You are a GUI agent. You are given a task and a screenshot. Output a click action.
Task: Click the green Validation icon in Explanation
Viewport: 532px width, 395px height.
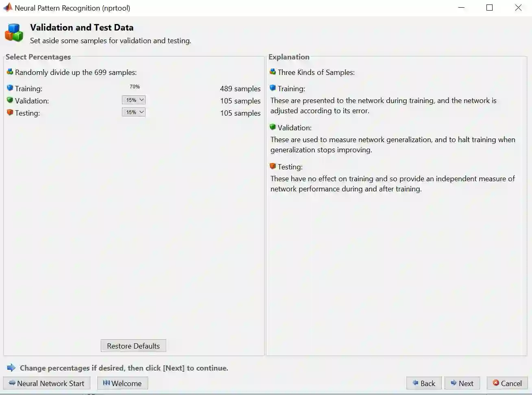[273, 127]
